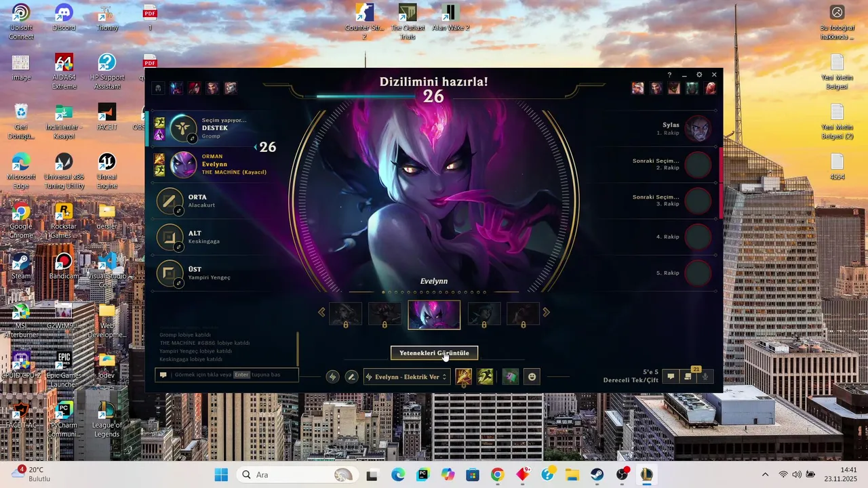The image size is (868, 488).
Task: Pick the fifth locked skin thumbnail
Action: [x=524, y=314]
